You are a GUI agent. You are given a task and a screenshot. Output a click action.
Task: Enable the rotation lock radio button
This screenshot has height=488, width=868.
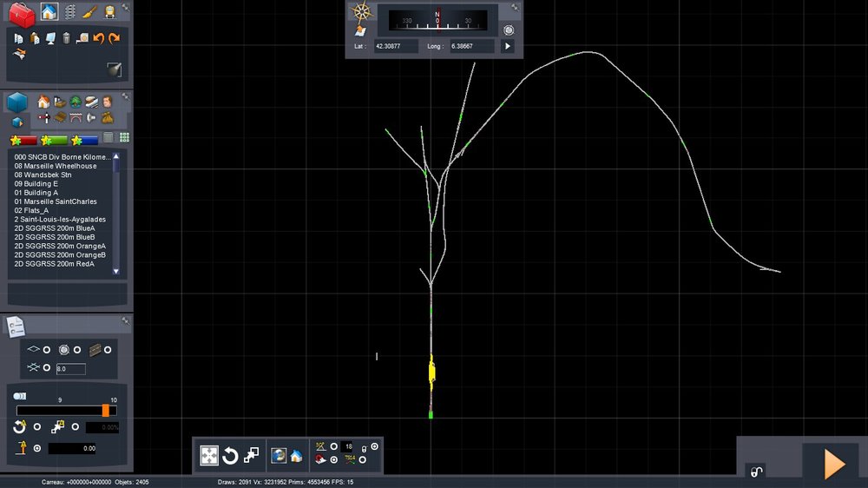click(x=36, y=427)
